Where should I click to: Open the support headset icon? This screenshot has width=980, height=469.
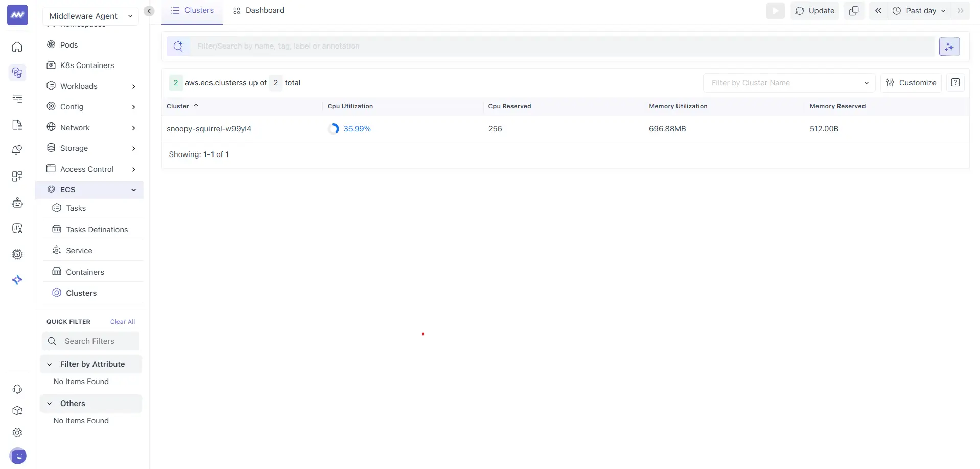click(17, 389)
